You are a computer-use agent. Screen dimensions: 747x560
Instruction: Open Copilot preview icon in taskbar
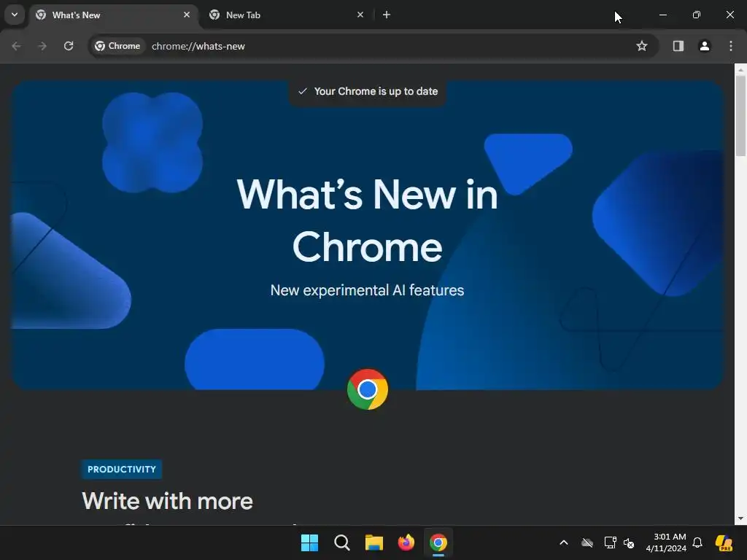pyautogui.click(x=724, y=542)
